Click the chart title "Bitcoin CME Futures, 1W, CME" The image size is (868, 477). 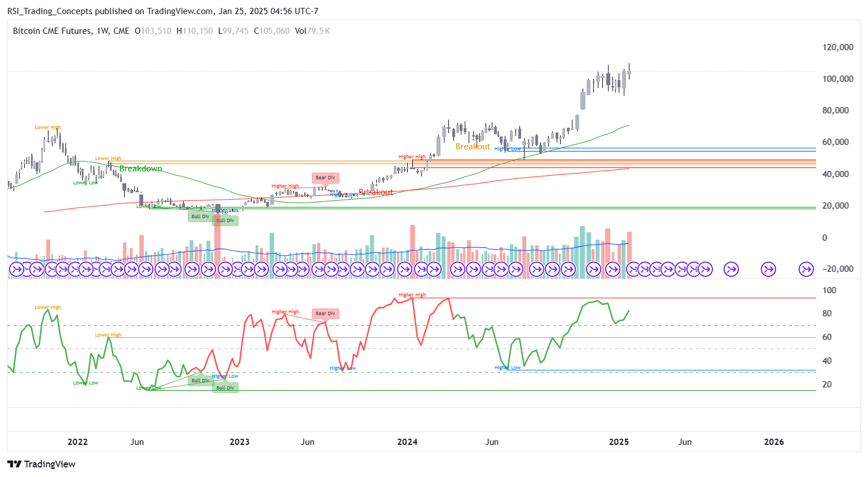pyautogui.click(x=71, y=31)
